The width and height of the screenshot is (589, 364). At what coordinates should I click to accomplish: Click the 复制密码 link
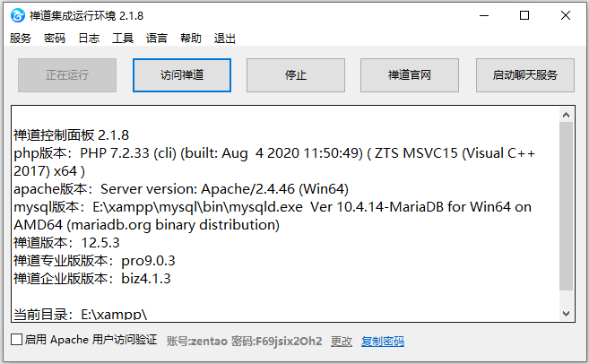click(x=383, y=341)
